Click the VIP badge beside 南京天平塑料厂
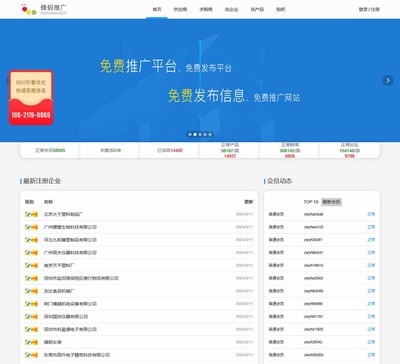This screenshot has height=364, width=400. pos(31,265)
